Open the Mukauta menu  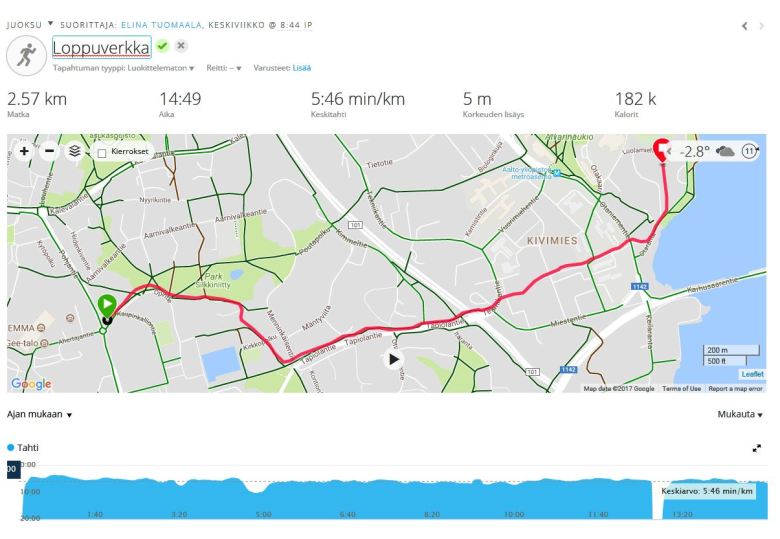coord(739,412)
